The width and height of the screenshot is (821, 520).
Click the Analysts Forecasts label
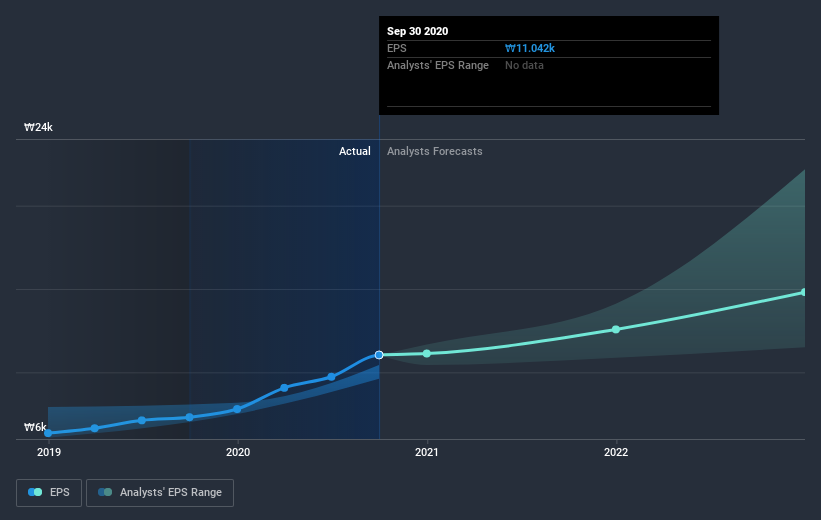click(435, 151)
